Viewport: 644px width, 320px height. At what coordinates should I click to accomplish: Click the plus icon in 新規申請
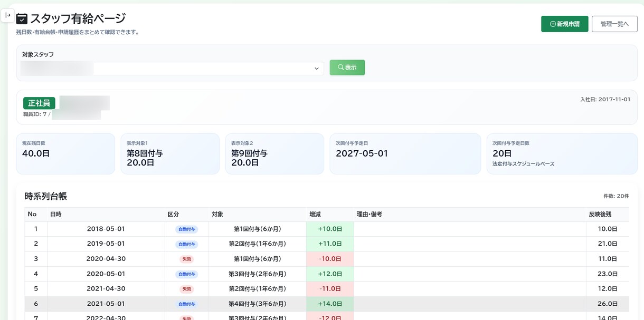553,24
